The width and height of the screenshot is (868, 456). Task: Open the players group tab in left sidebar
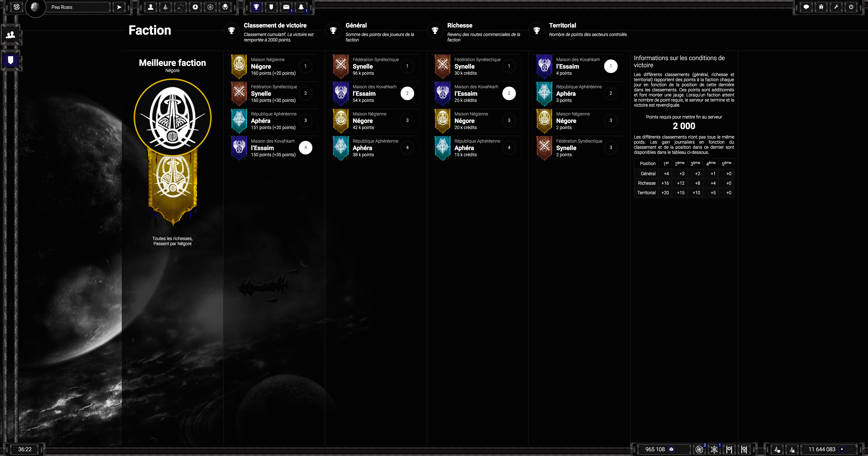pyautogui.click(x=11, y=35)
